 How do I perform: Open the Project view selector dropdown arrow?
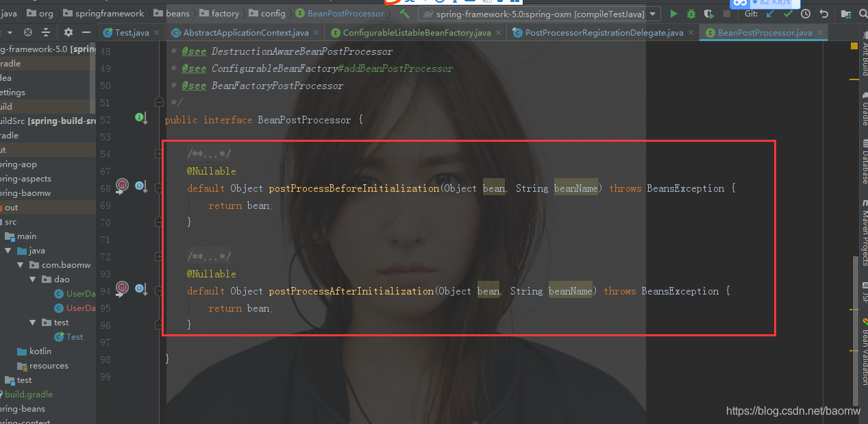10,32
